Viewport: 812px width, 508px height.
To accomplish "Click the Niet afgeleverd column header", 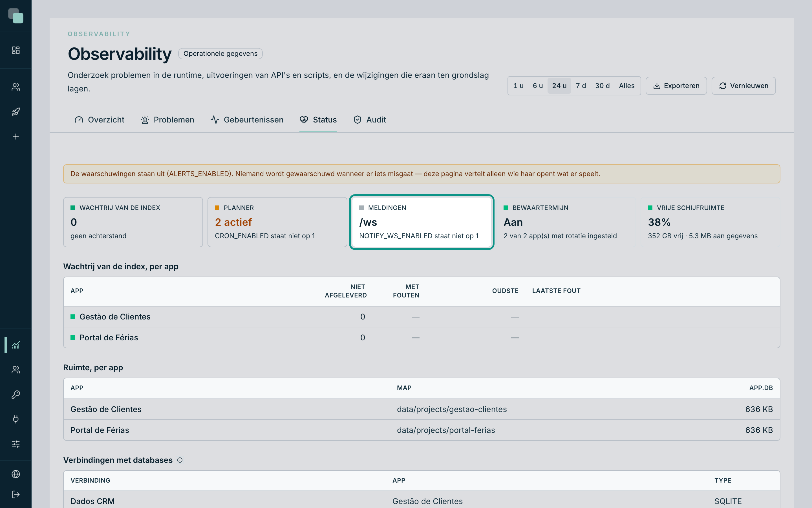I will [x=346, y=291].
